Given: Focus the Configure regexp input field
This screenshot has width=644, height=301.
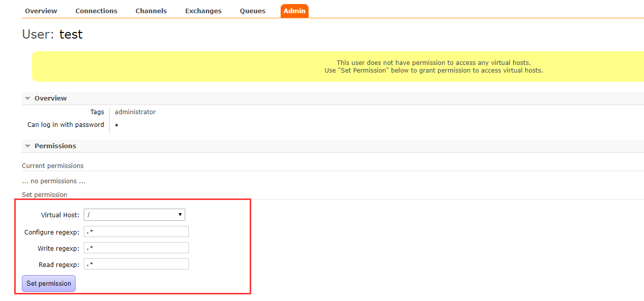Looking at the screenshot, I should 136,231.
